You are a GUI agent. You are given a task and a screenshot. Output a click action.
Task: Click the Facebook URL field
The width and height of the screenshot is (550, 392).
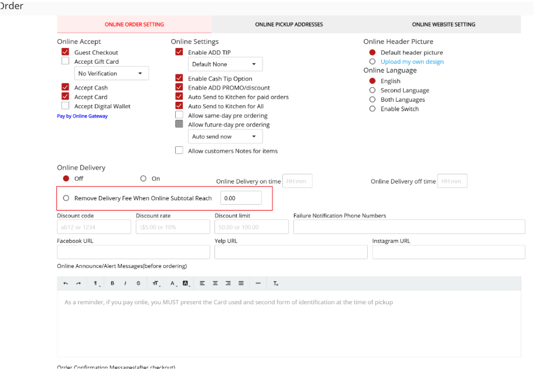coord(134,252)
